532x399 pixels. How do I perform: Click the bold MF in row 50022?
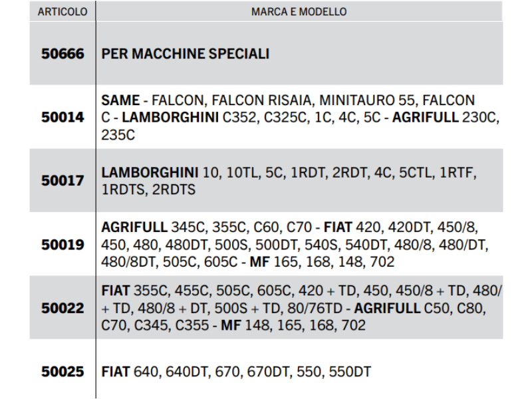[x=231, y=326]
